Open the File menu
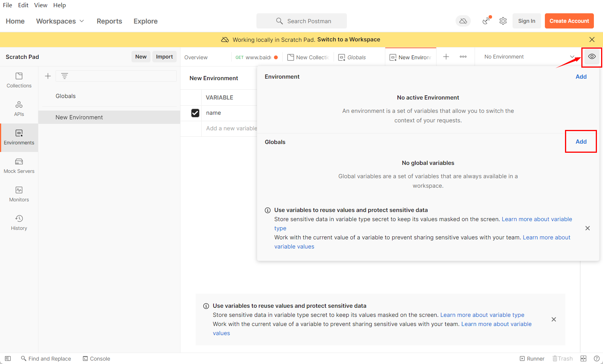The image size is (603, 364). [8, 5]
